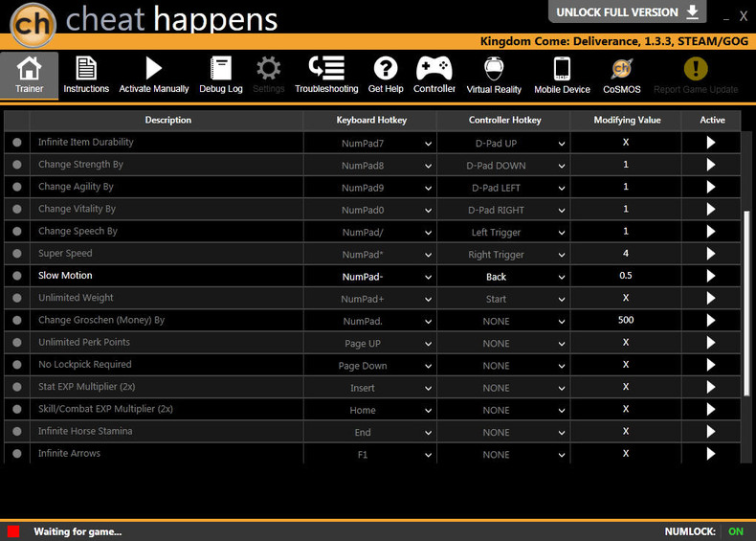Image resolution: width=756 pixels, height=541 pixels.
Task: Click the green NUMLOCK ON indicator
Action: tap(736, 531)
